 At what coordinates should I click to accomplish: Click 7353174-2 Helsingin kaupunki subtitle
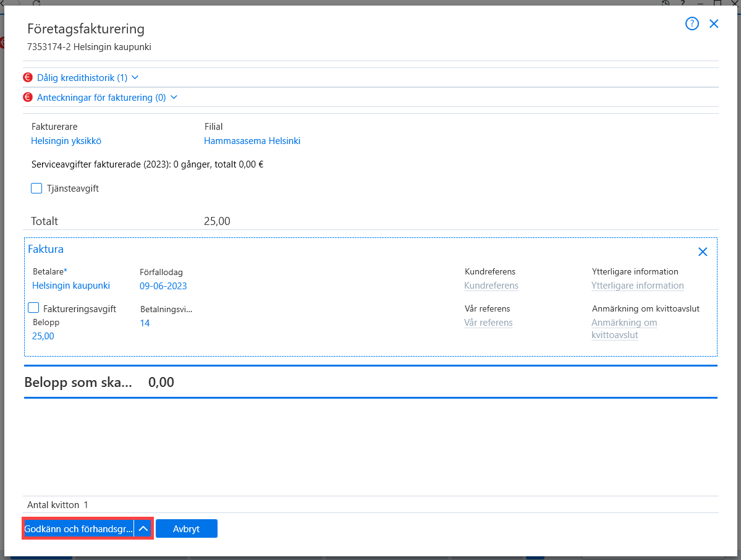pos(90,47)
